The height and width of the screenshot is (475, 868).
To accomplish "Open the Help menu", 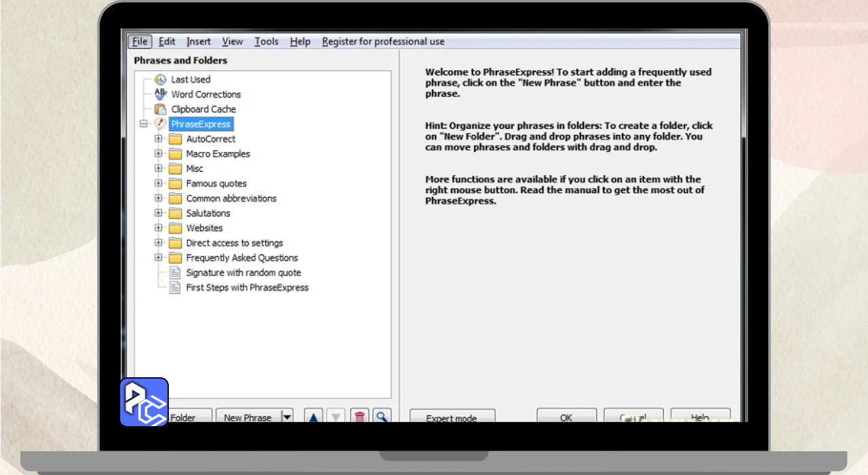I will point(300,41).
